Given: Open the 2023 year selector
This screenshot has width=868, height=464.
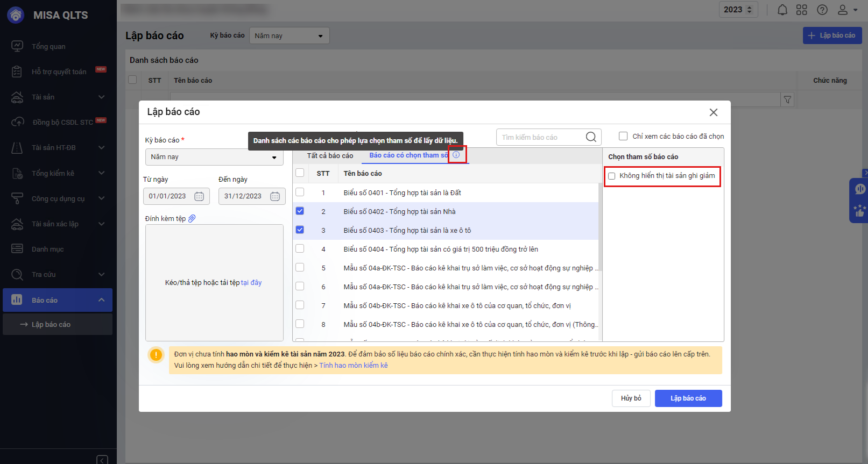Looking at the screenshot, I should coord(738,10).
